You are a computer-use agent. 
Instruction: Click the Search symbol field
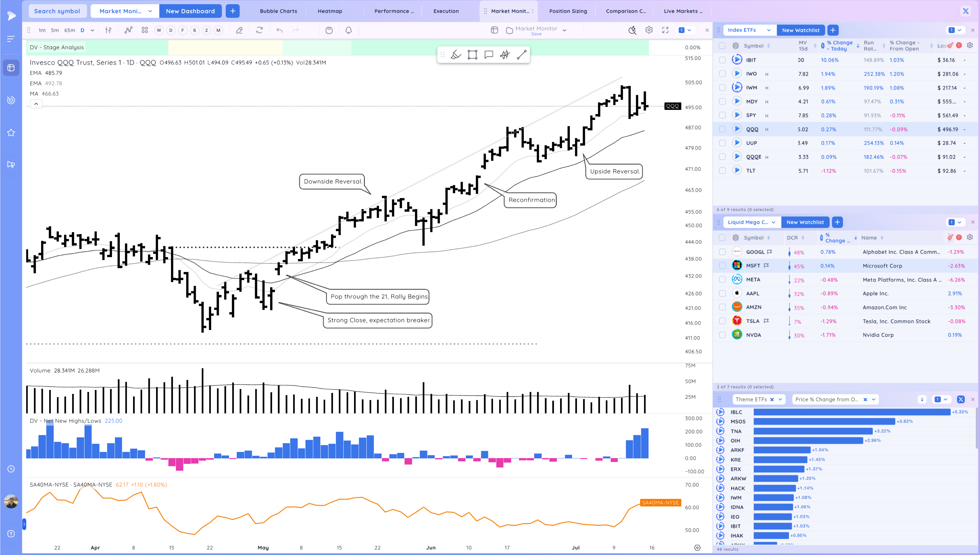coord(57,11)
